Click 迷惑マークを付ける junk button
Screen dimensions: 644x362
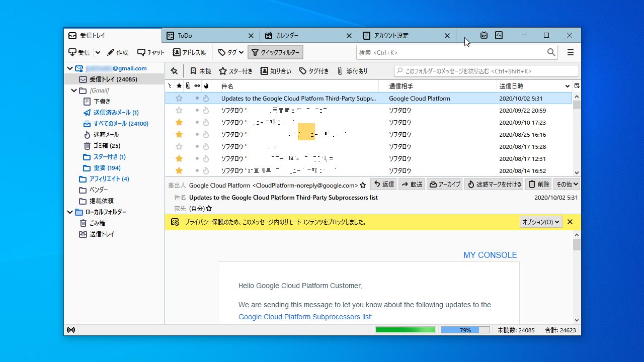click(x=494, y=185)
